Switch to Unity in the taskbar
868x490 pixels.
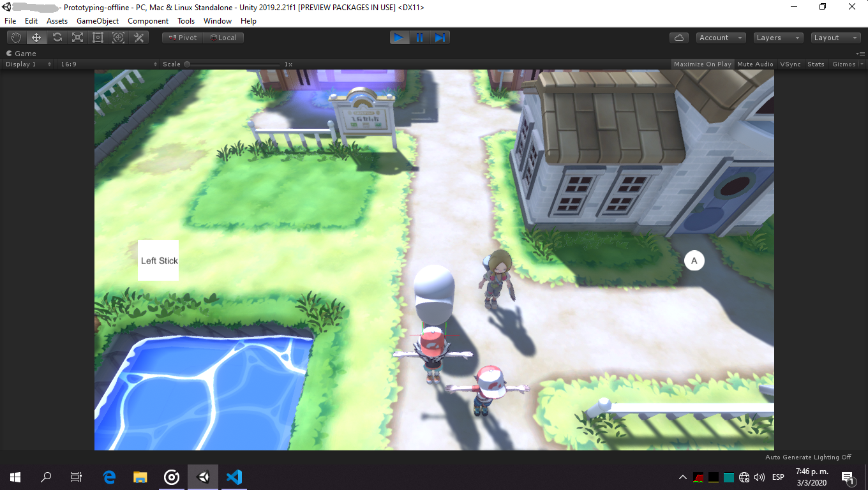click(203, 477)
